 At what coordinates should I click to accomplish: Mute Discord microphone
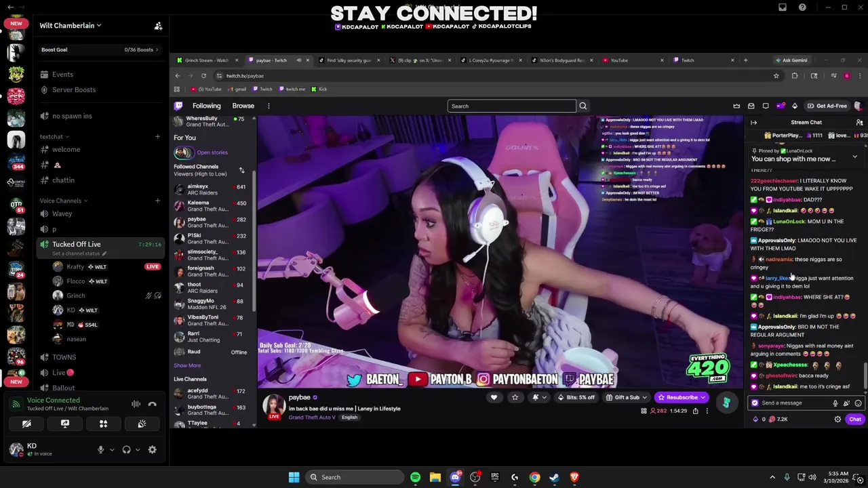(x=100, y=449)
